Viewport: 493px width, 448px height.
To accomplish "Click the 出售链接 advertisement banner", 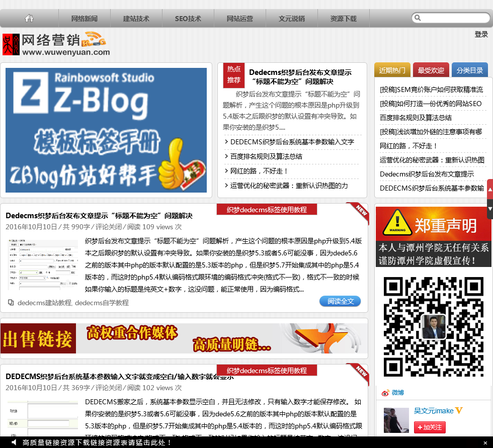I will [x=184, y=338].
